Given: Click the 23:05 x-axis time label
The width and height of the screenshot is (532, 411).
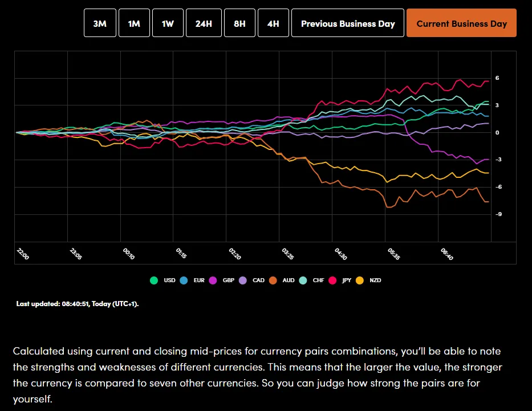Looking at the screenshot, I should pyautogui.click(x=76, y=254).
